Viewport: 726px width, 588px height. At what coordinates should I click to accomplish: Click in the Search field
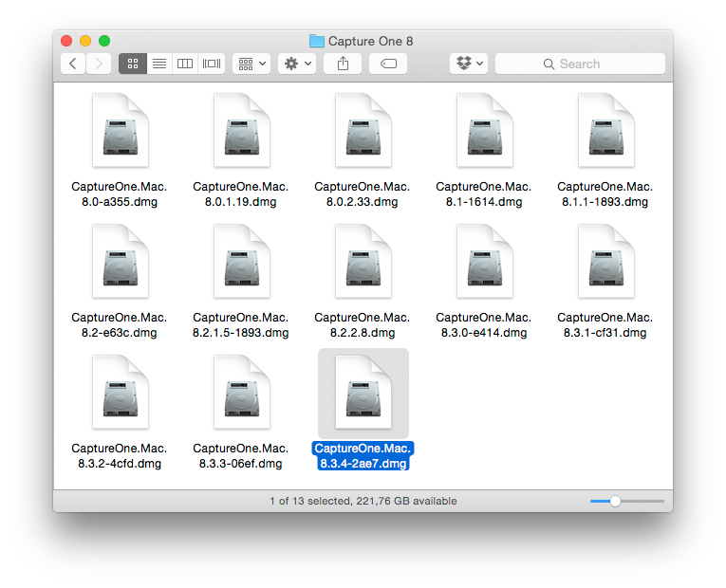click(x=580, y=64)
